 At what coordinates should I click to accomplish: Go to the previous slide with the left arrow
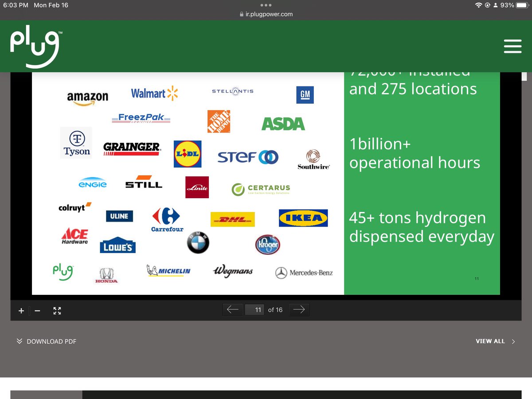click(232, 309)
